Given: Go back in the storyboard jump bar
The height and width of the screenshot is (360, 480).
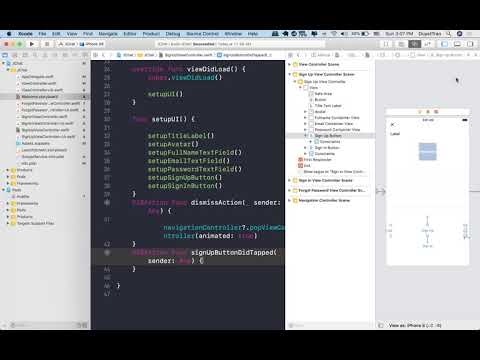Looking at the screenshot, I should 298,55.
